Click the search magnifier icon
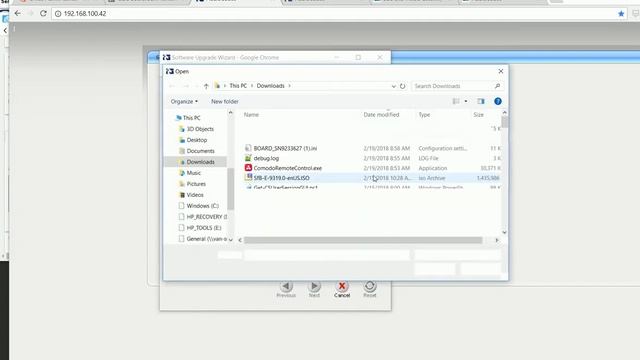640x360 pixels. point(497,86)
